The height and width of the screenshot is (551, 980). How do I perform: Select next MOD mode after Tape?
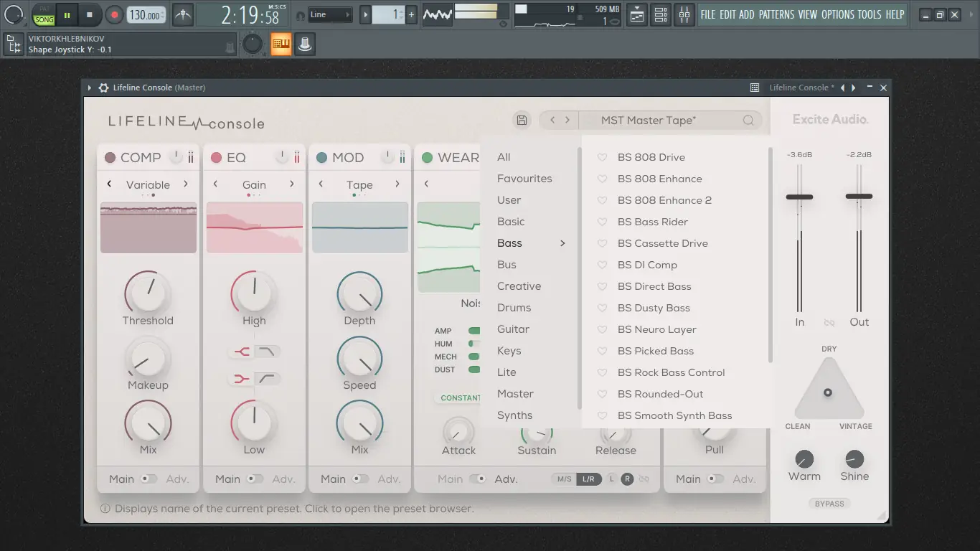click(397, 184)
